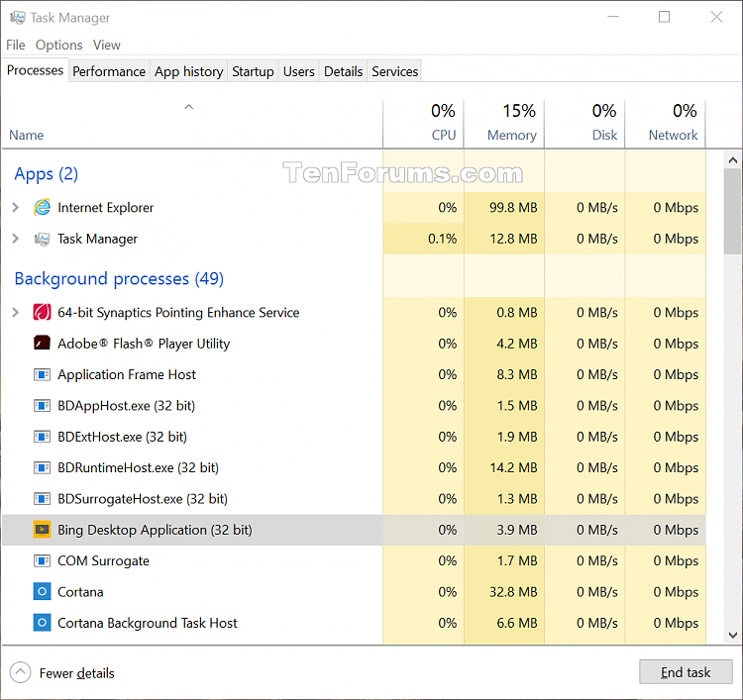Open the Startup tab

(x=253, y=71)
